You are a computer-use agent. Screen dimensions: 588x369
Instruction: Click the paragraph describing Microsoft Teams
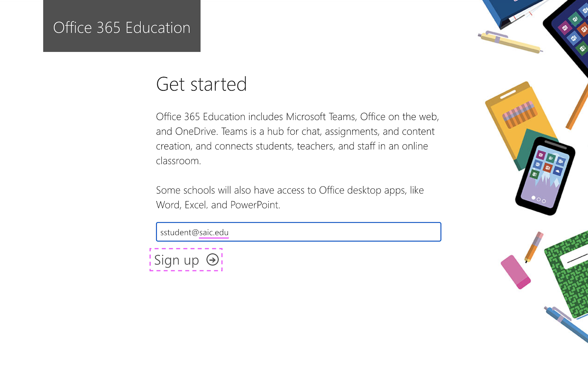(297, 139)
